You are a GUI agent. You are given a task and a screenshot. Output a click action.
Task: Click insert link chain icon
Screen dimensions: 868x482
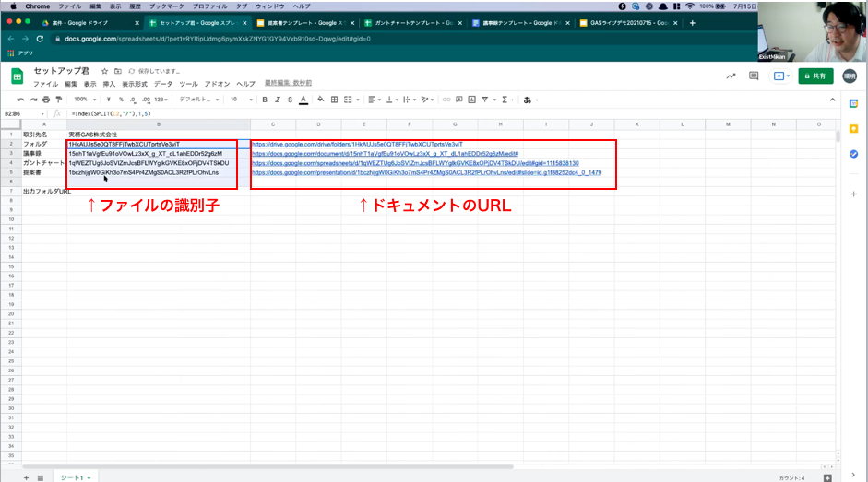click(x=446, y=100)
